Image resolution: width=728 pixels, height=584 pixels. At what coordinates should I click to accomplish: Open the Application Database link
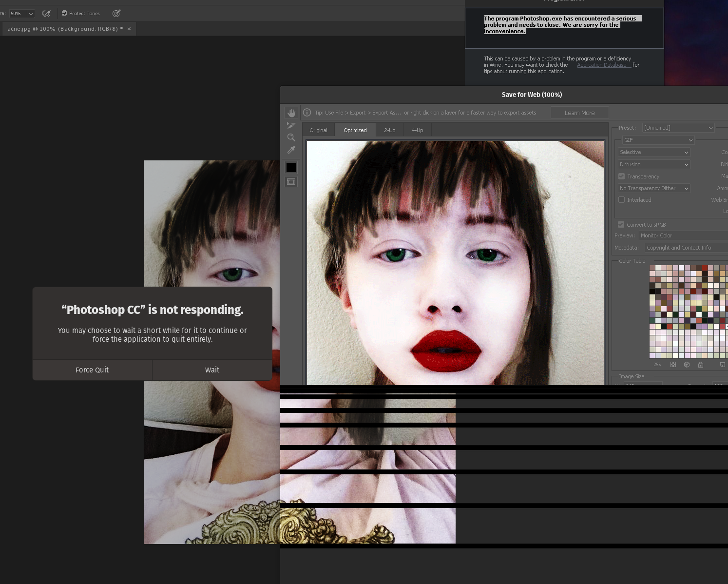click(602, 65)
